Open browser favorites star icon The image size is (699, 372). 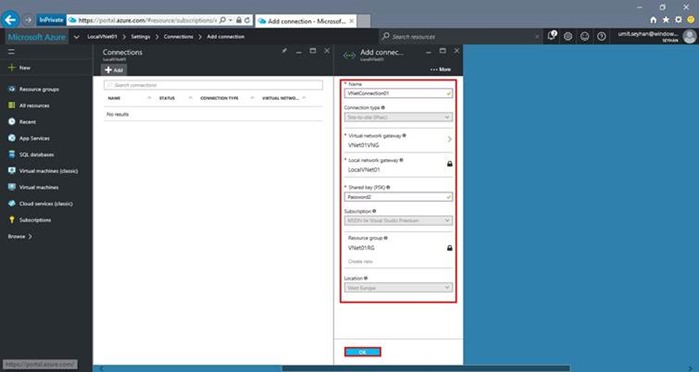666,20
